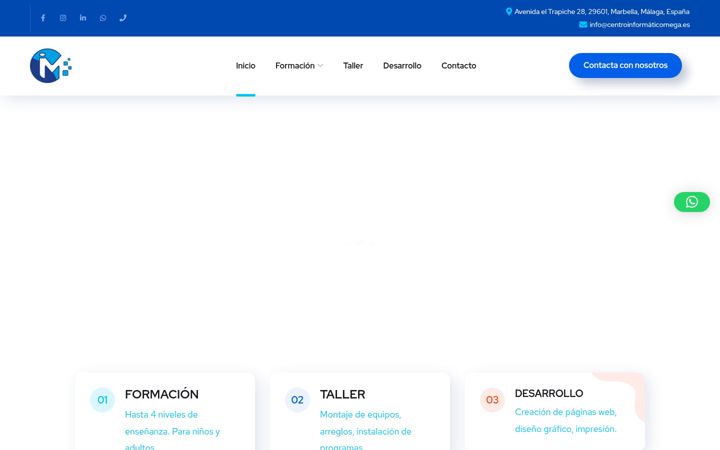This screenshot has height=450, width=720.
Task: Click the 03 number badge
Action: coord(492,400)
